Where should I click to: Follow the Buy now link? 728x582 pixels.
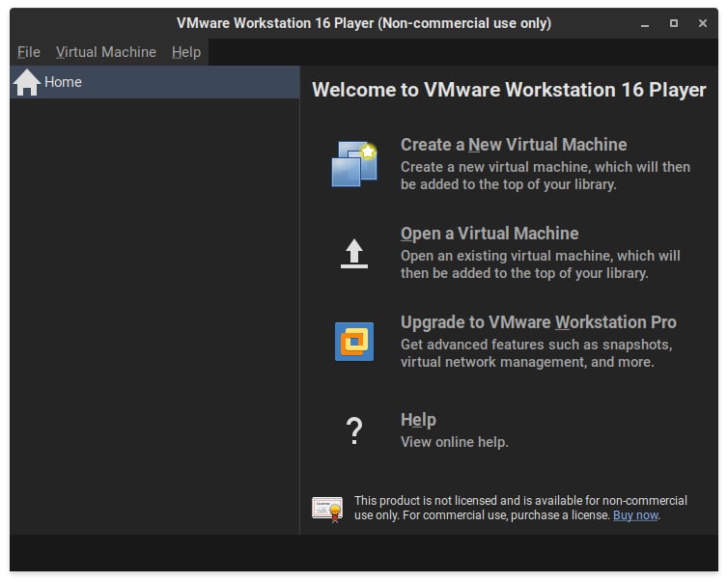click(635, 515)
